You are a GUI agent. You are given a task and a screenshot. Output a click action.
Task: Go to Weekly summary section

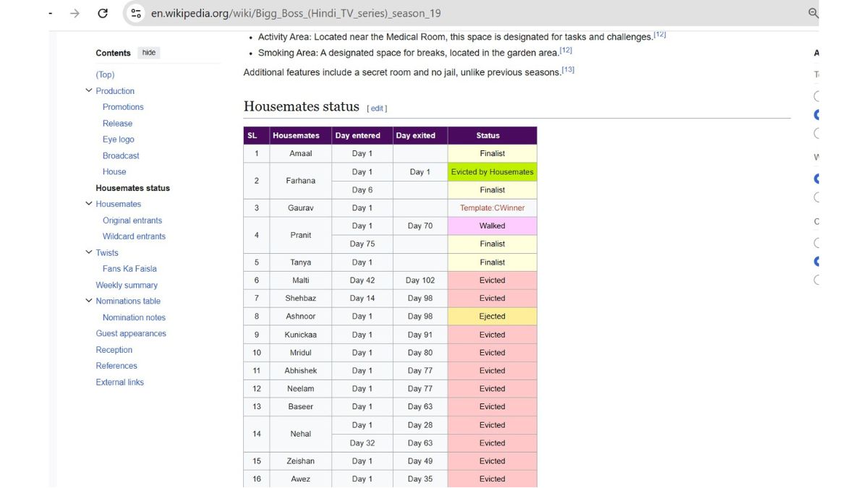(x=127, y=285)
